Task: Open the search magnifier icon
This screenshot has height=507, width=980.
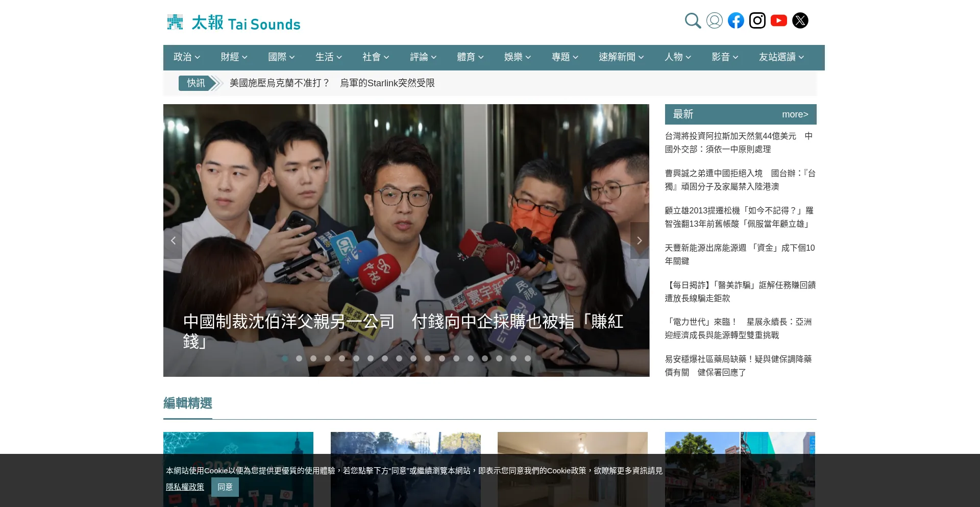Action: 693,20
